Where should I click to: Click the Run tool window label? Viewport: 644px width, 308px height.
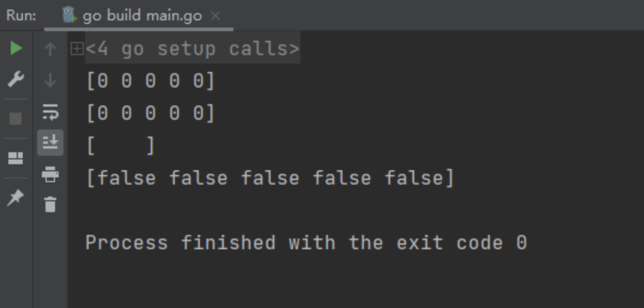(22, 16)
